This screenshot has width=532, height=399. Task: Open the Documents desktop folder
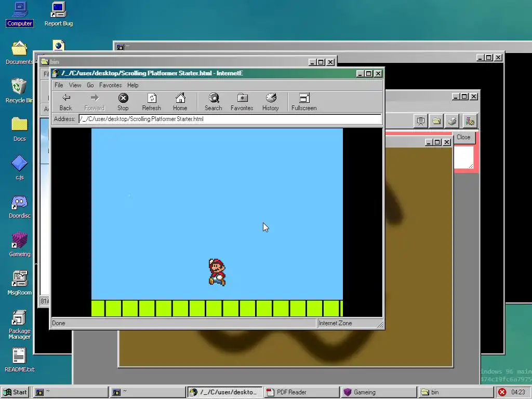[x=19, y=52]
